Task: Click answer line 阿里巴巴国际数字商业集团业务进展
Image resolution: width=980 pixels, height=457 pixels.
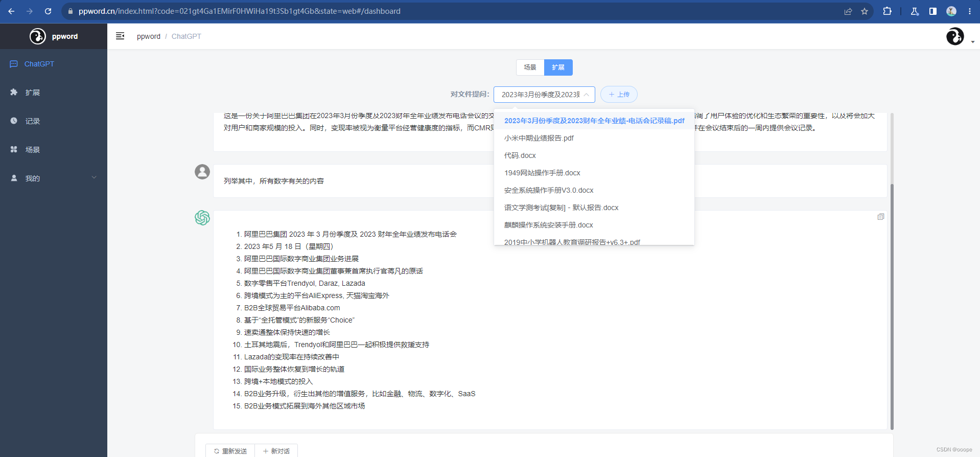Action: 301,259
